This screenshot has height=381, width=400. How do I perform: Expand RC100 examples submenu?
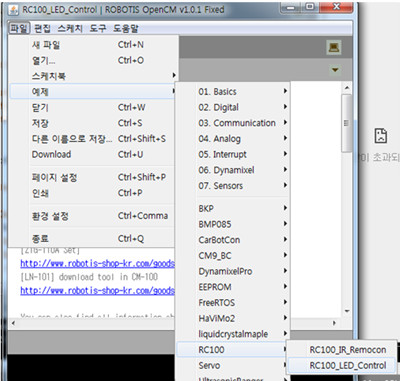click(x=233, y=349)
